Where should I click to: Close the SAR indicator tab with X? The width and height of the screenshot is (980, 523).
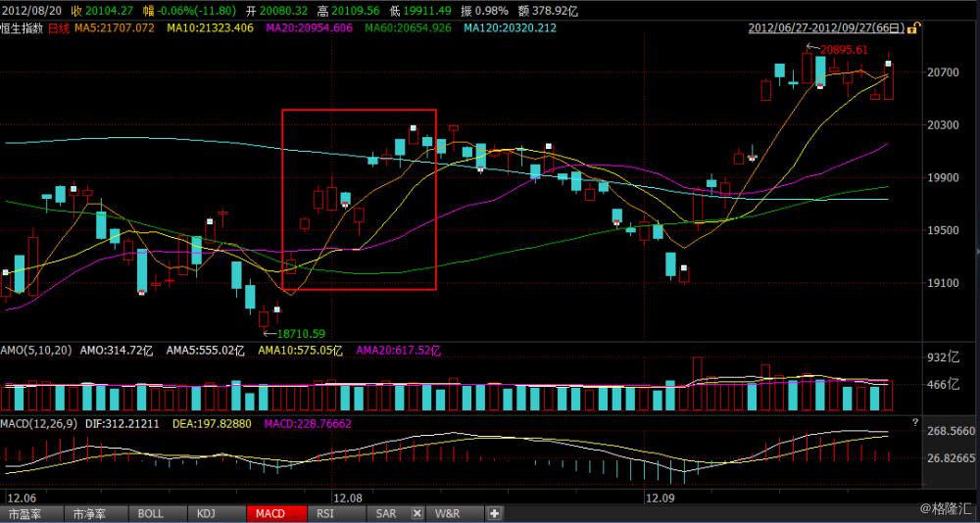[416, 513]
